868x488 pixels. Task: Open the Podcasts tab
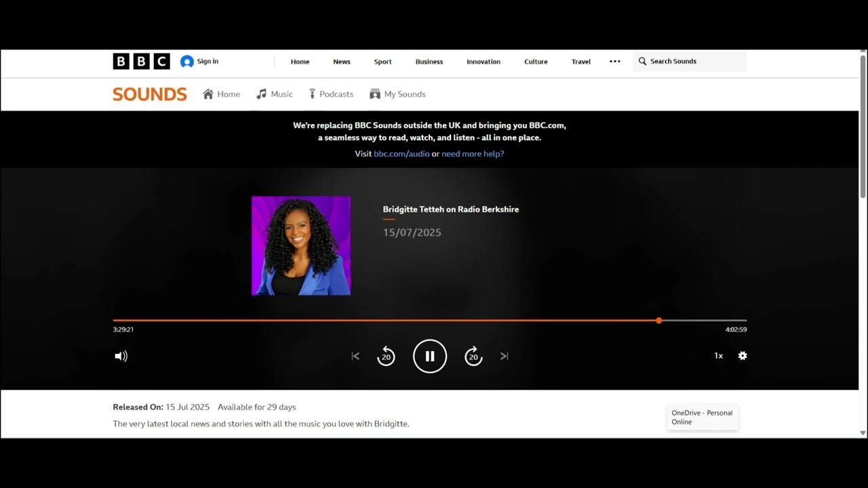[x=331, y=94]
